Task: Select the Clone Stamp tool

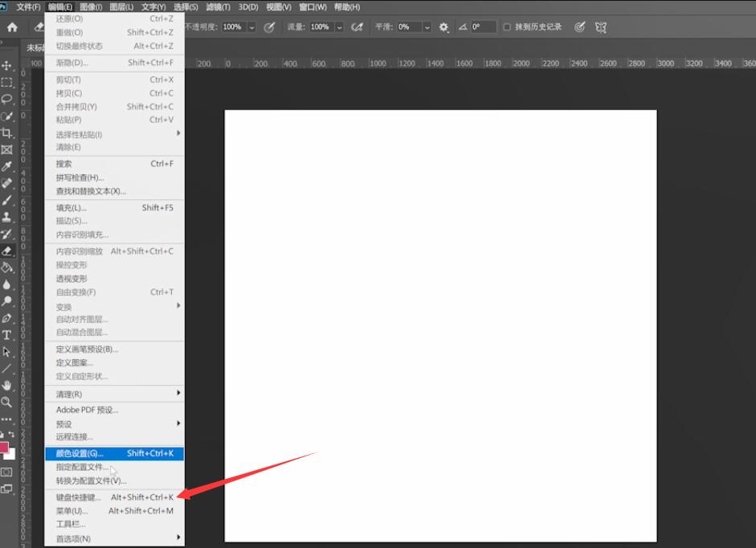Action: (x=6, y=217)
